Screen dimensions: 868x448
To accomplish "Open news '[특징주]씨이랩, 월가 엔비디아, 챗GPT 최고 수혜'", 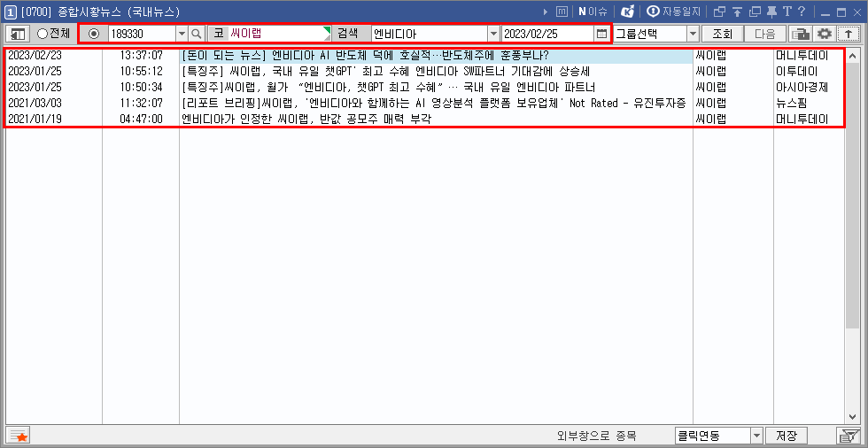I will pyautogui.click(x=388, y=88).
